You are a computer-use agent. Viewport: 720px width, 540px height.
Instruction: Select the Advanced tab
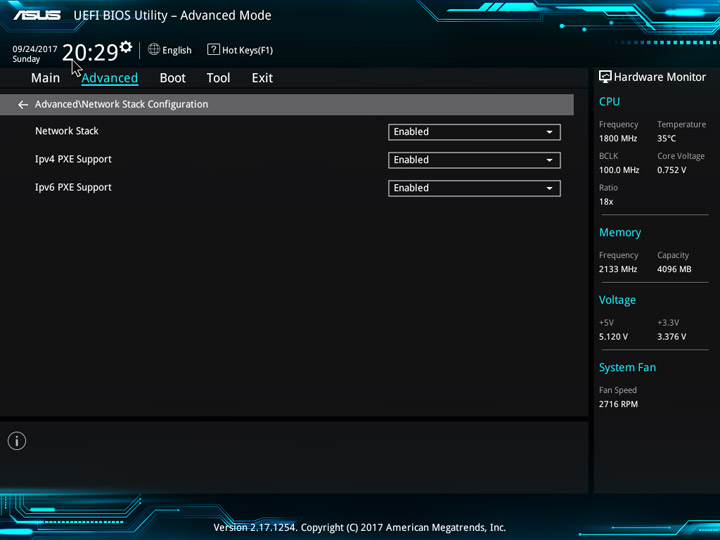[109, 78]
